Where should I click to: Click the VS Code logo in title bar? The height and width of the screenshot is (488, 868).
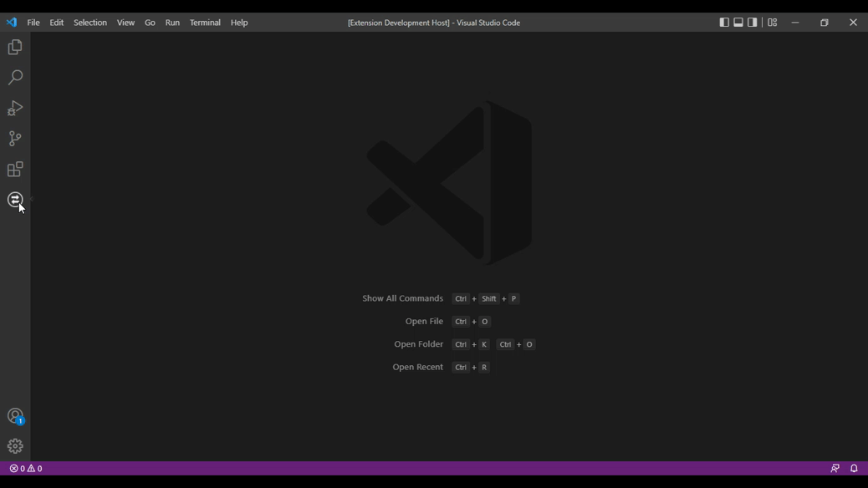click(12, 23)
